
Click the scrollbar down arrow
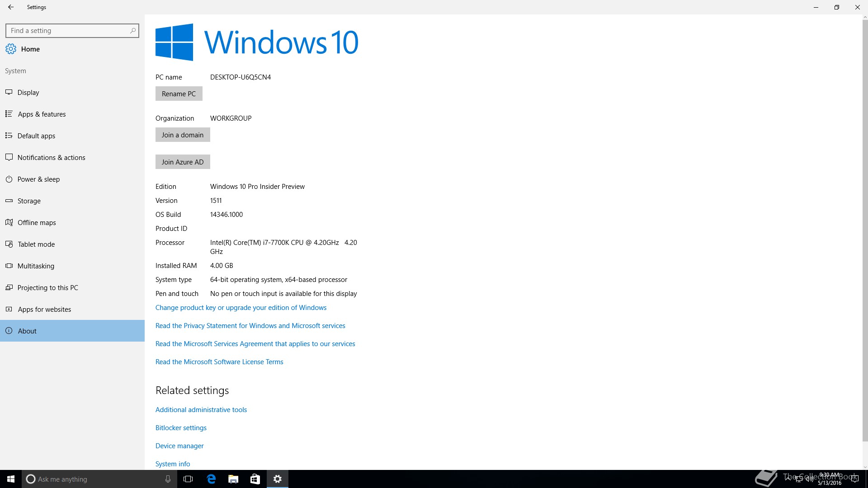(x=865, y=467)
